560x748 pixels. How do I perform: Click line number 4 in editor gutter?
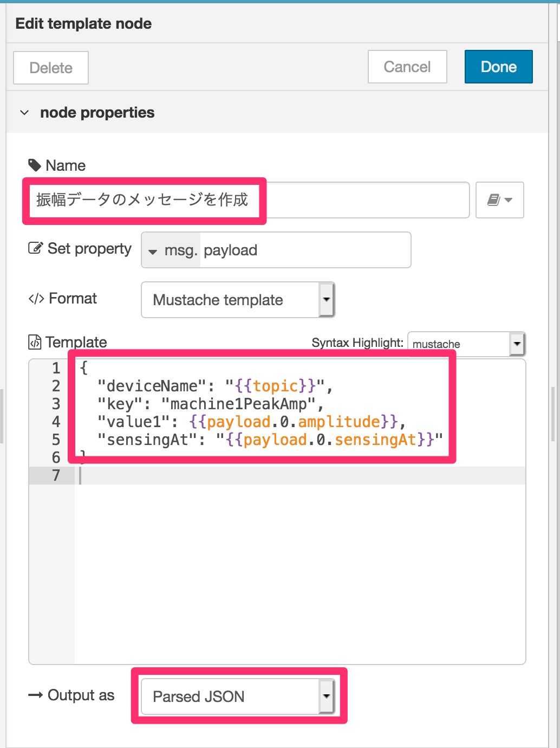tap(56, 422)
